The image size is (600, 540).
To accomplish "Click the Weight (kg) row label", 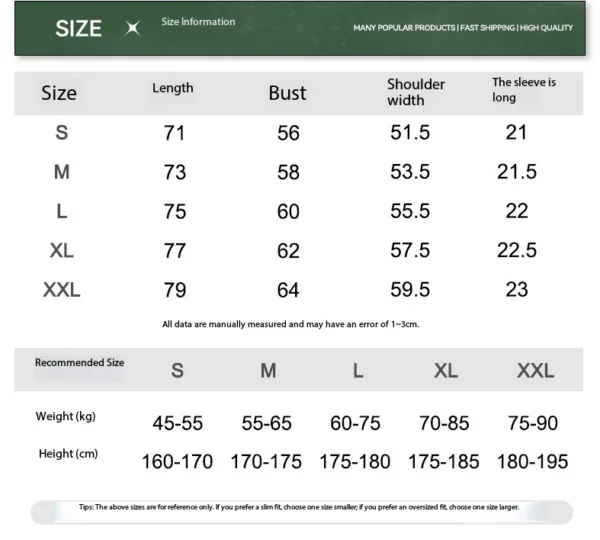I will click(66, 417).
